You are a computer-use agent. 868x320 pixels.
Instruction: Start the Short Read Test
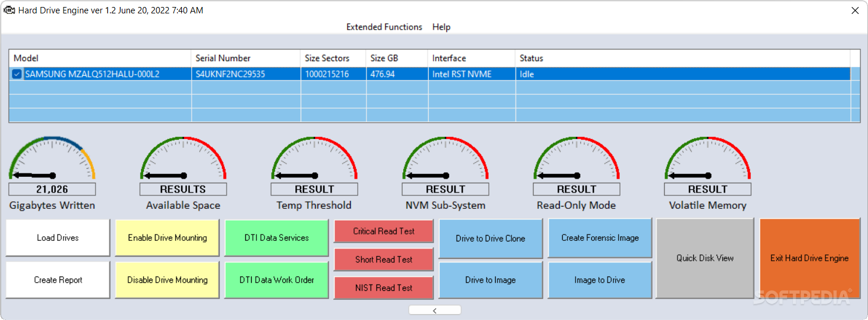[384, 259]
